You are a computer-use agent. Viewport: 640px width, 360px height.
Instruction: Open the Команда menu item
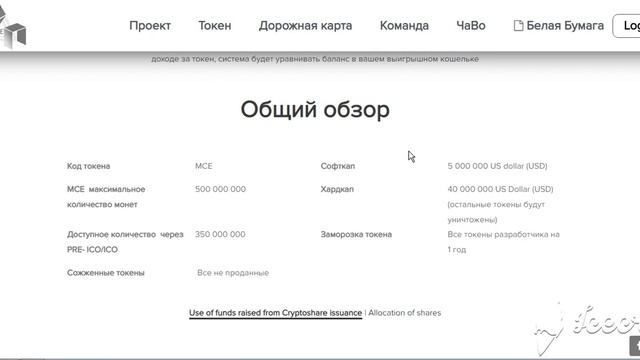404,26
